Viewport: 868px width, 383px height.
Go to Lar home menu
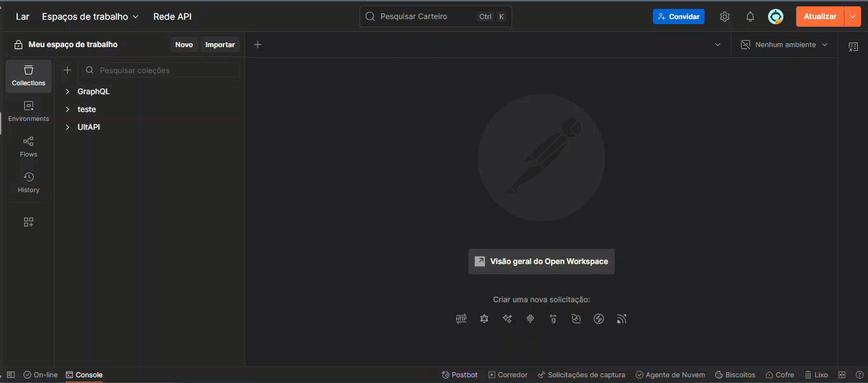22,17
